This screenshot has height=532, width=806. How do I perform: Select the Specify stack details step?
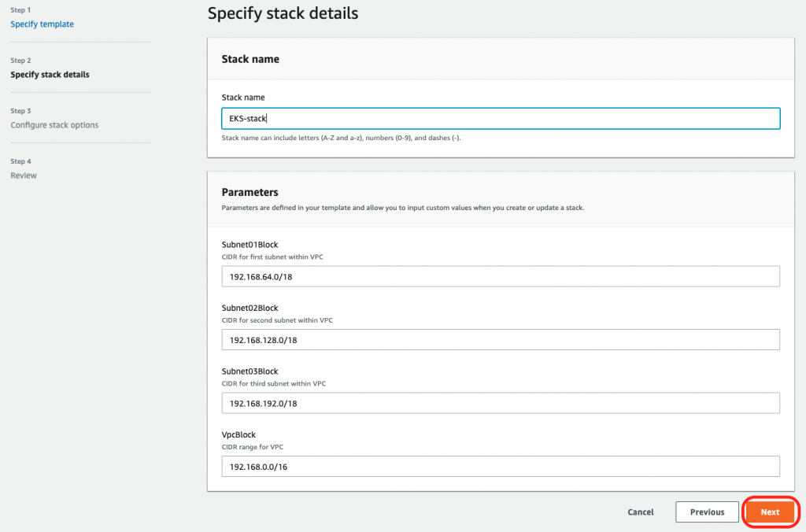coord(50,75)
